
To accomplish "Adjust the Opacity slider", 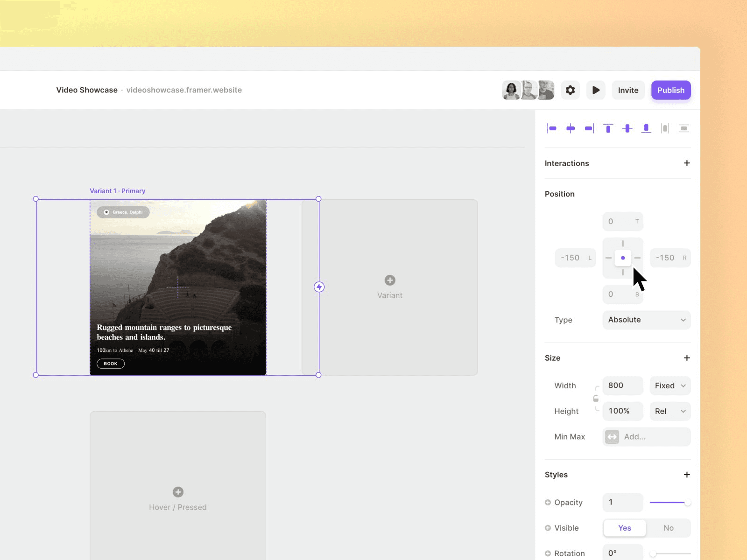I will click(670, 503).
